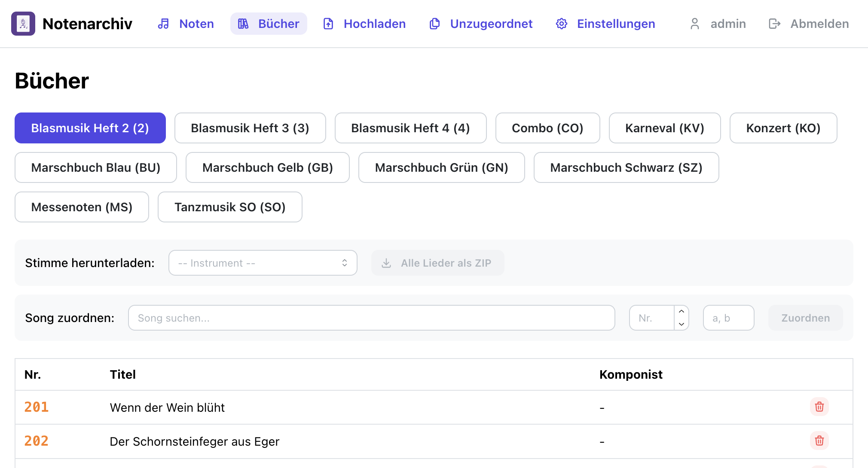Increase the Nr. field with up arrow
The height and width of the screenshot is (468, 868).
[682, 312]
